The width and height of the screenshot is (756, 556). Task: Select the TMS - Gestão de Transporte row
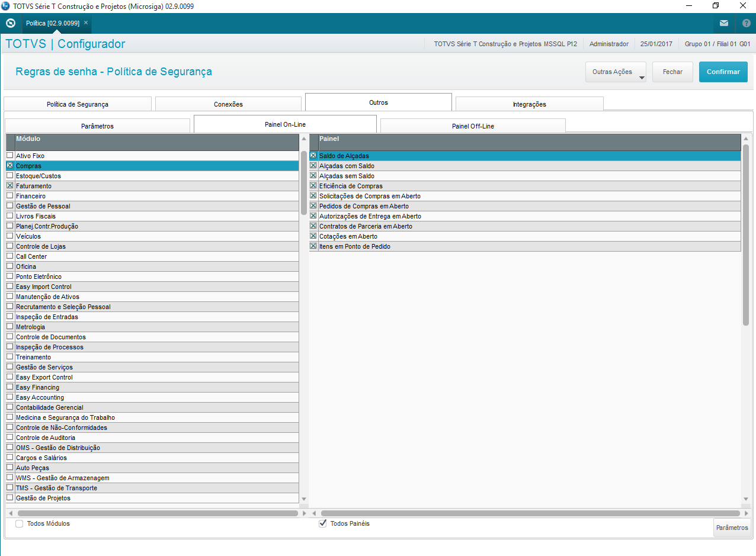[x=152, y=488]
